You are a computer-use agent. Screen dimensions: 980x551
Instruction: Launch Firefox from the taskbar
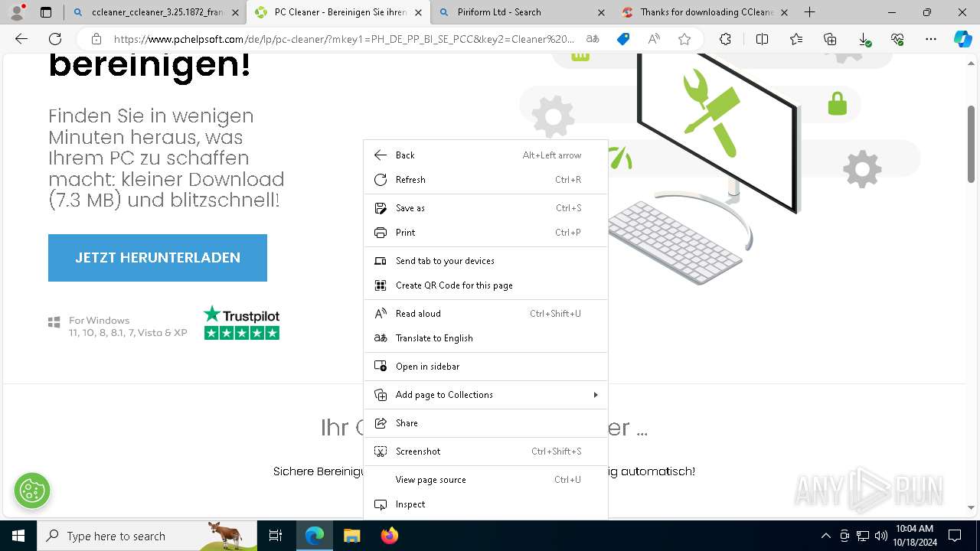(x=389, y=536)
